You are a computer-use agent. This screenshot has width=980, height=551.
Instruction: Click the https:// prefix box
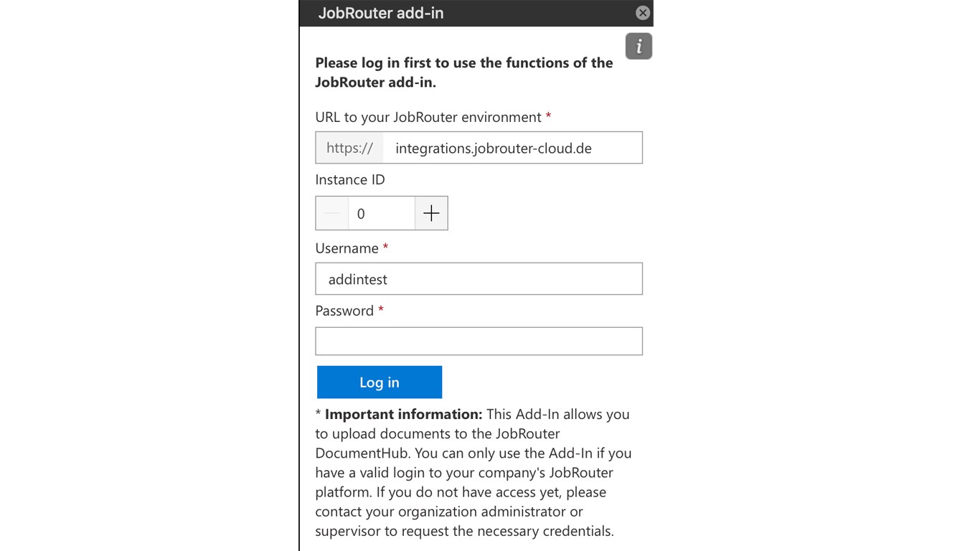pos(349,149)
